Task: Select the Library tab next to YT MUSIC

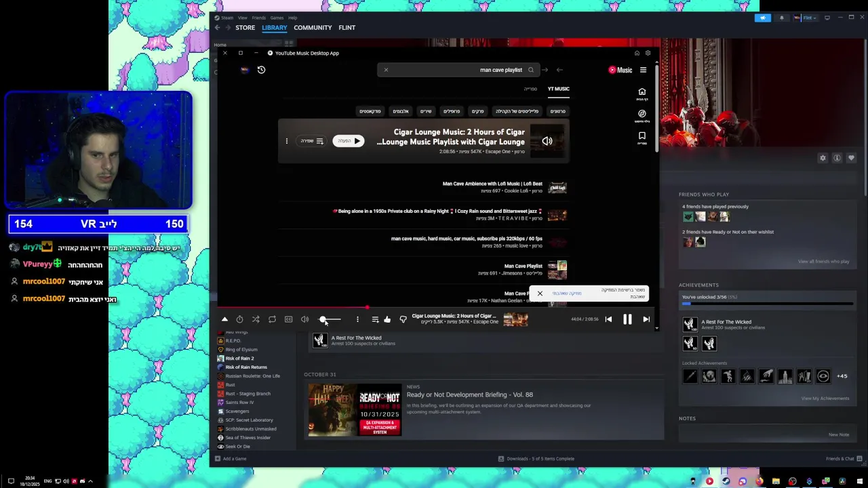Action: click(x=530, y=89)
